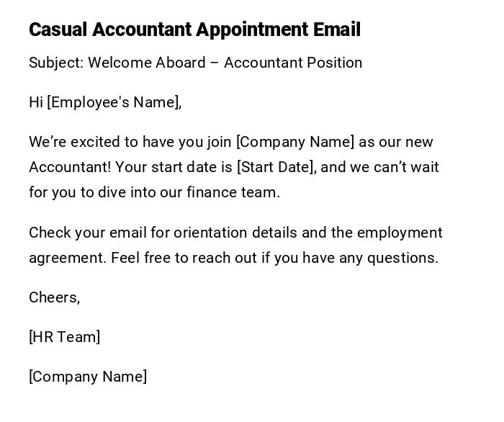The width and height of the screenshot is (504, 422).
Task: Click the word 'Accountant!' in the body
Action: (x=70, y=167)
